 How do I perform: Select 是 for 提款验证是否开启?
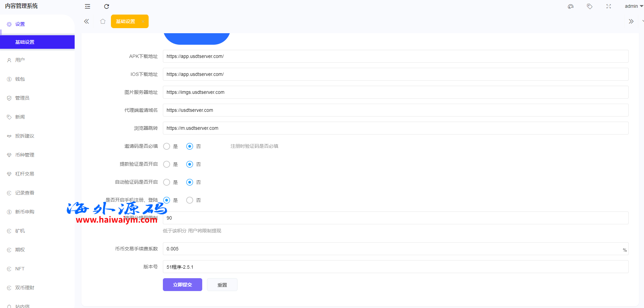click(x=167, y=164)
